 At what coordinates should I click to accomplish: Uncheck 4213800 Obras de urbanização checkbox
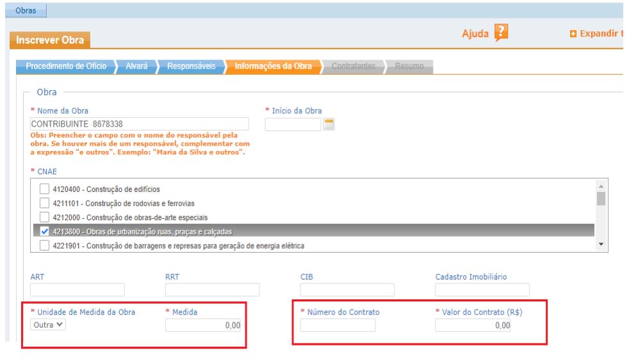(44, 231)
